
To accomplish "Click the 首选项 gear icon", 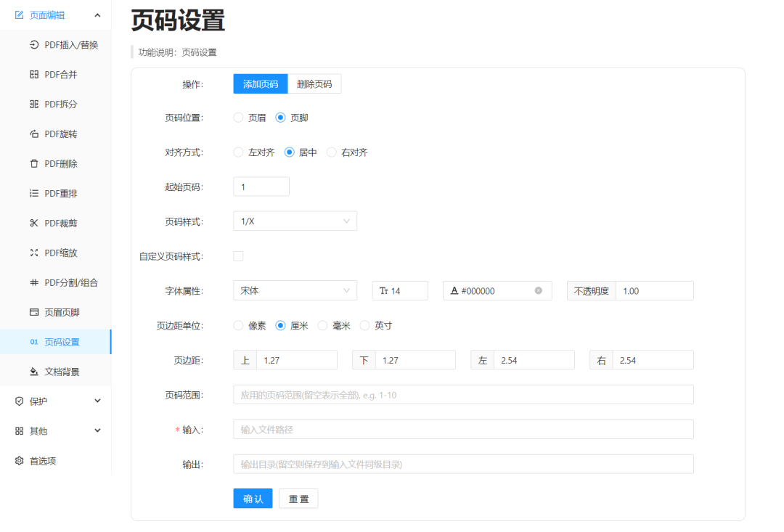I will click(20, 461).
